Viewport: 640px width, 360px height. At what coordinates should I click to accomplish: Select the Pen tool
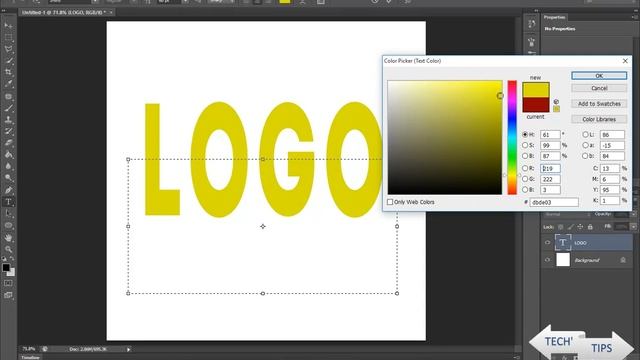8,190
